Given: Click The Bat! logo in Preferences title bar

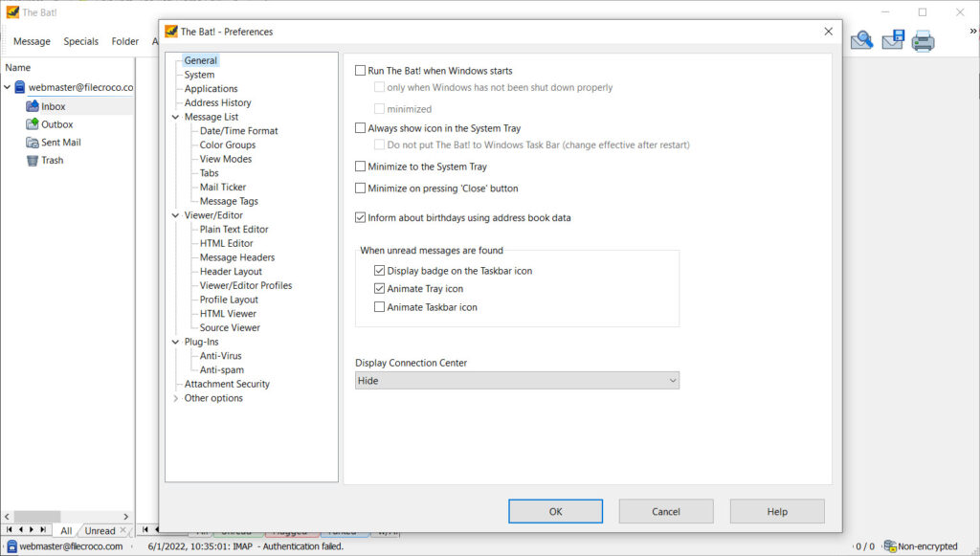Looking at the screenshot, I should tap(171, 32).
